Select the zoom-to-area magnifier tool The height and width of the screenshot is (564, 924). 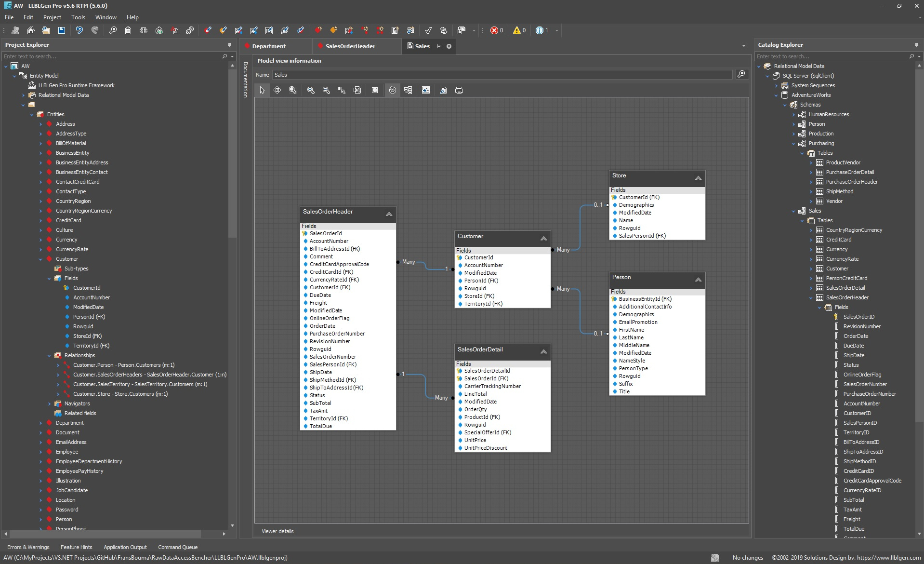(292, 90)
